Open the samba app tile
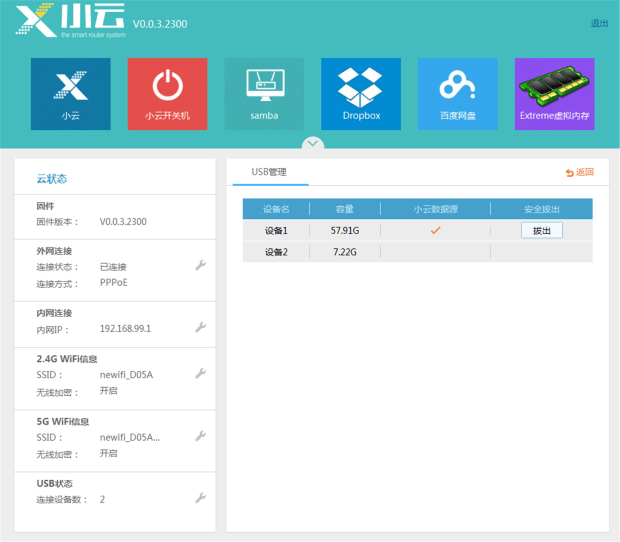The height and width of the screenshot is (542, 620). 264,94
